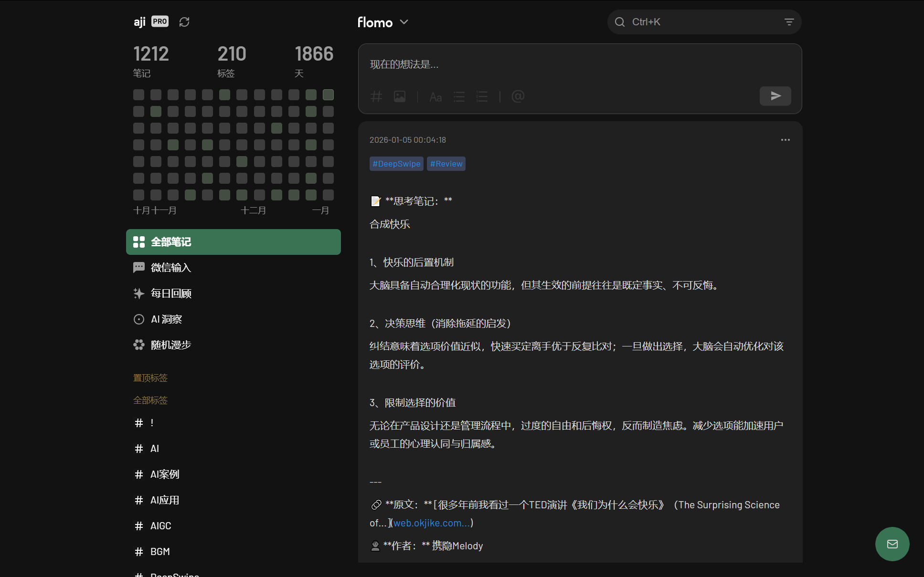Viewport: 924px width, 577px height.
Task: Send the memo with arrow button
Action: [775, 96]
